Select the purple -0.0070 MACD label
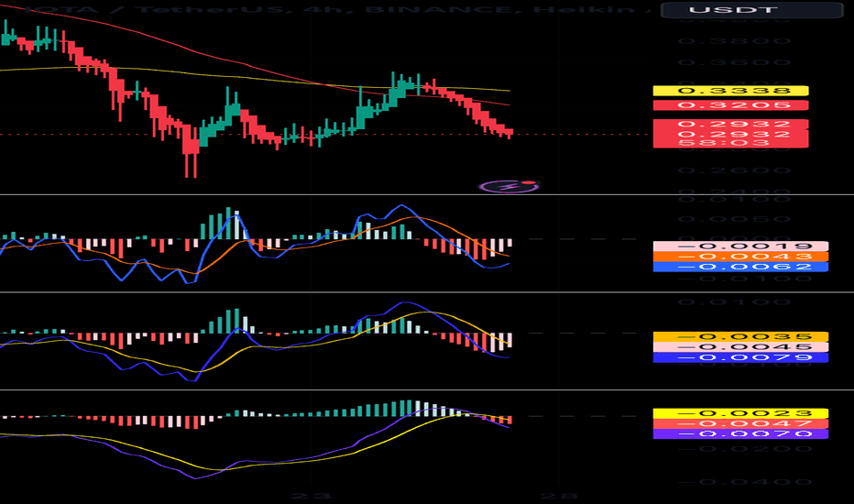Screen dimensions: 854x504 [740, 434]
